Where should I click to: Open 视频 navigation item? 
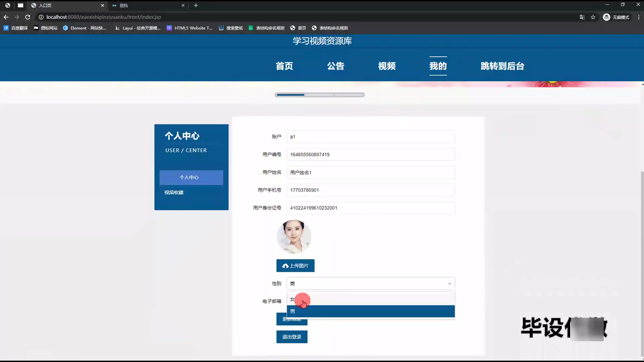[x=387, y=66]
